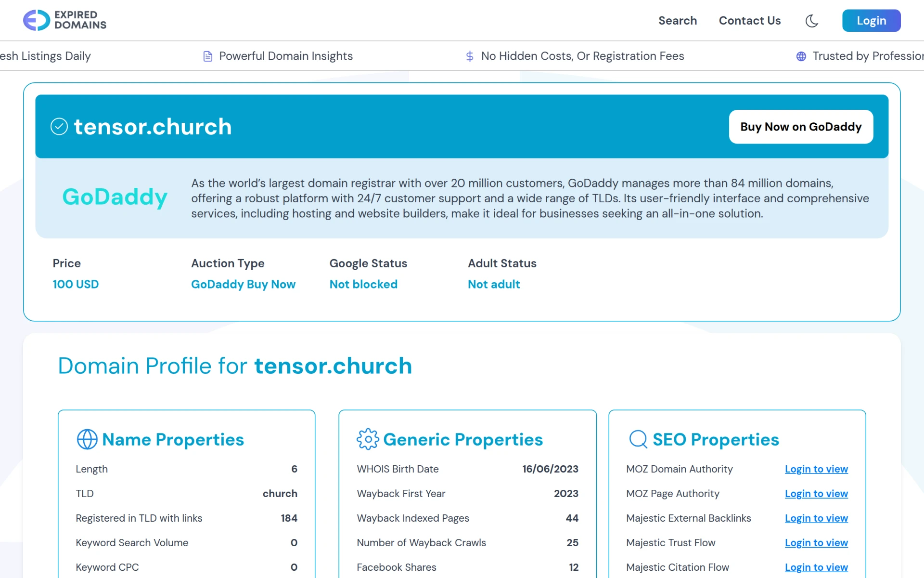924x578 pixels.
Task: Click the Not adult status value
Action: (494, 284)
